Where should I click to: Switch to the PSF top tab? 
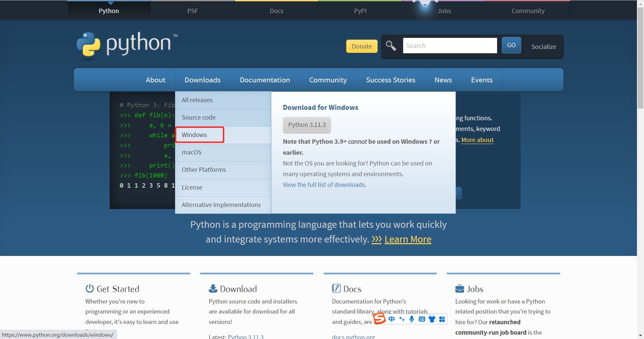point(193,11)
